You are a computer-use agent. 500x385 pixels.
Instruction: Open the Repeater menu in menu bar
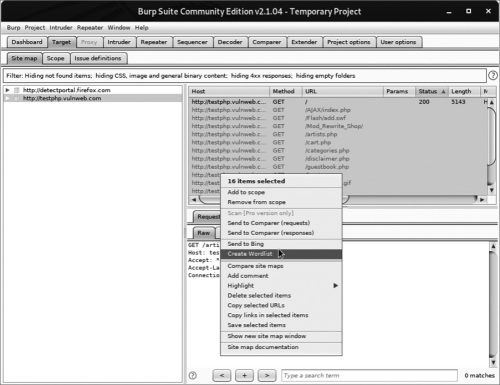tap(90, 28)
